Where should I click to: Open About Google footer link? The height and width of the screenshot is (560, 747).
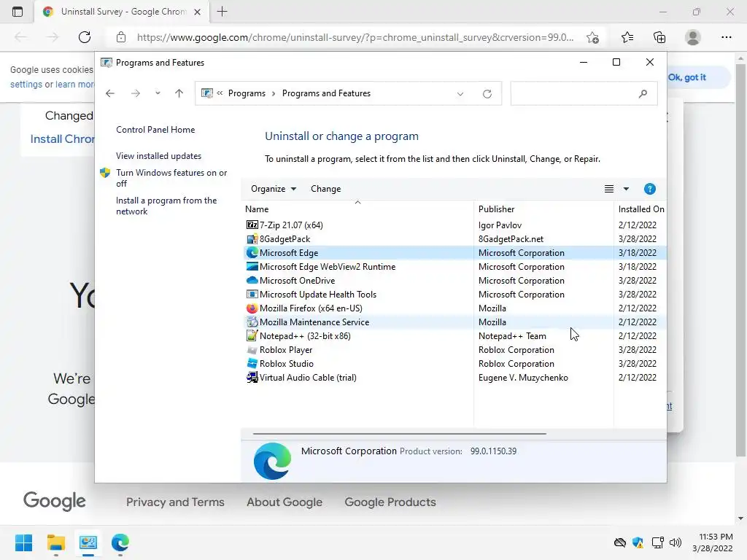[x=285, y=502]
